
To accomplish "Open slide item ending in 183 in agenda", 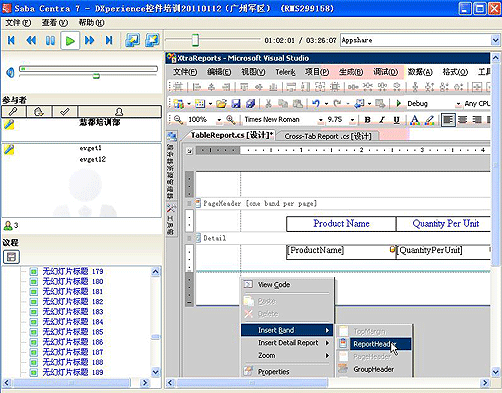I will point(73,312).
